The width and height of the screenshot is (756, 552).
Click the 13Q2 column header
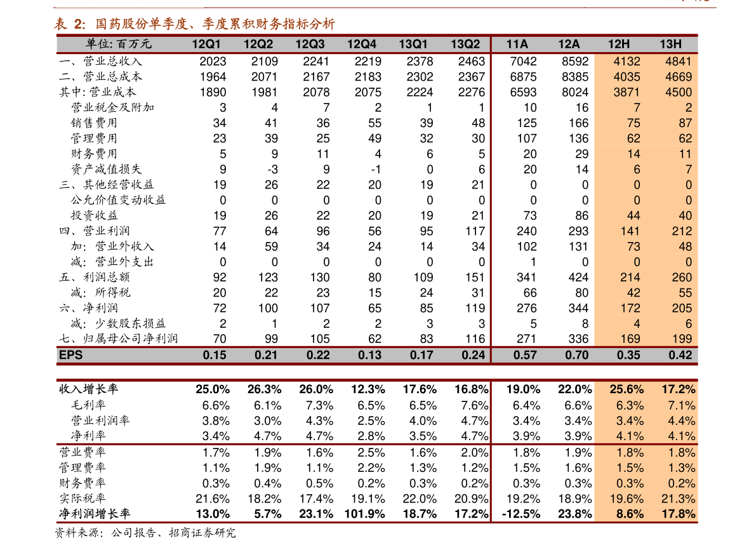click(x=465, y=44)
